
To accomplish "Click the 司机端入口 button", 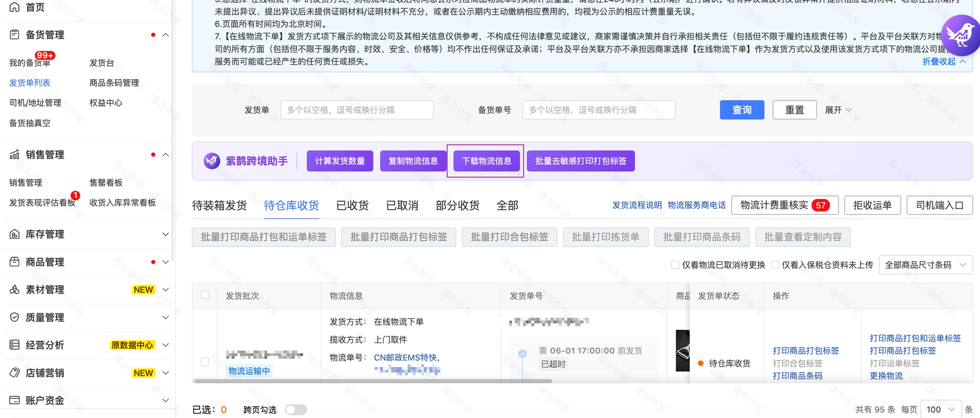I will click(940, 205).
